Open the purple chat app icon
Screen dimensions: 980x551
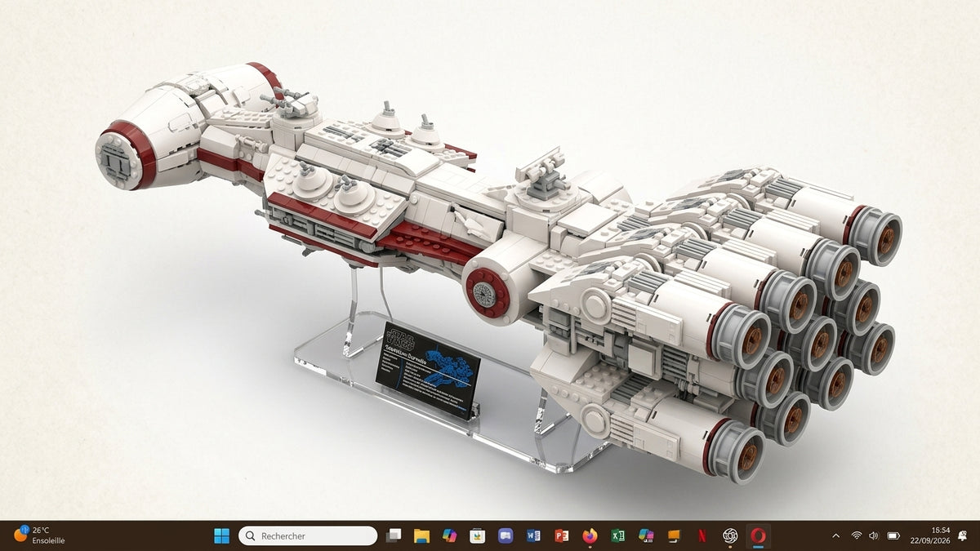coord(506,535)
